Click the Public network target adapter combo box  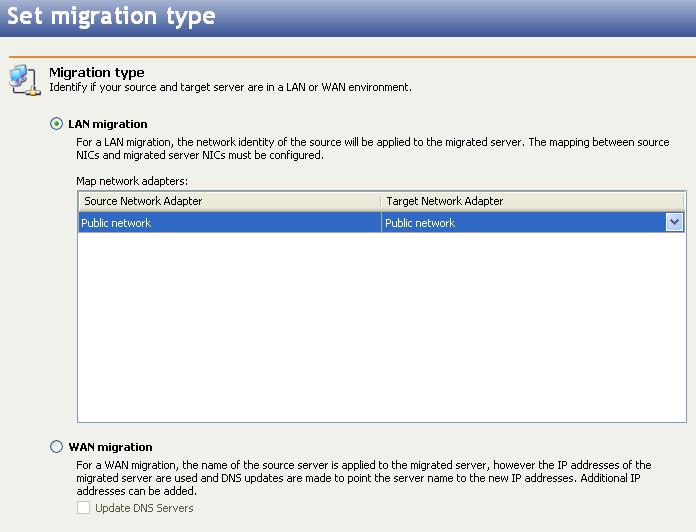(522, 223)
